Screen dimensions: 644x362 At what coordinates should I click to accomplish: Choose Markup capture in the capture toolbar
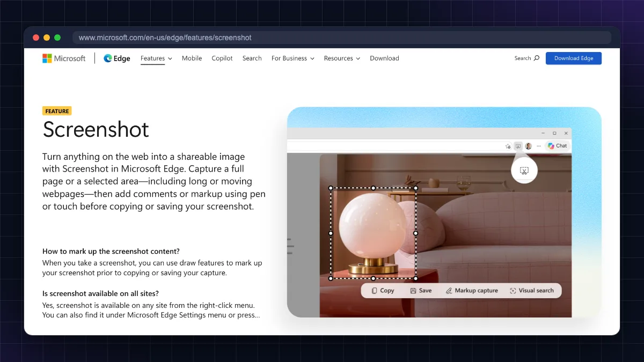click(472, 291)
